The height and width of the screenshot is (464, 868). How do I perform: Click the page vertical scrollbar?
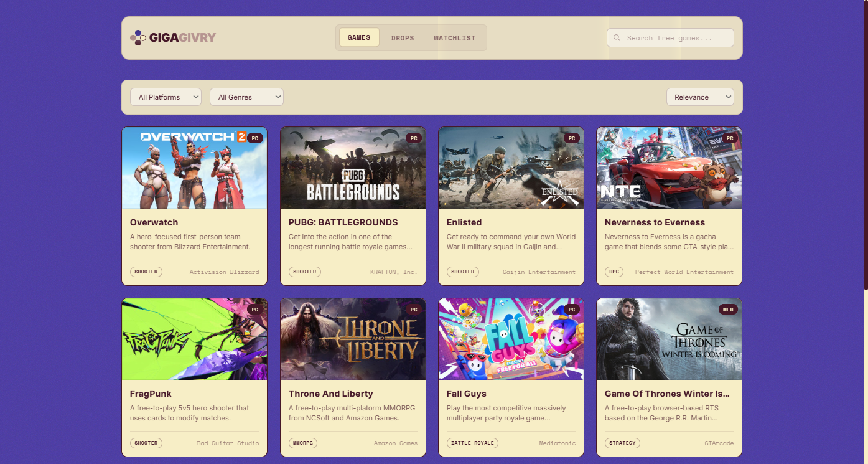pos(866,144)
